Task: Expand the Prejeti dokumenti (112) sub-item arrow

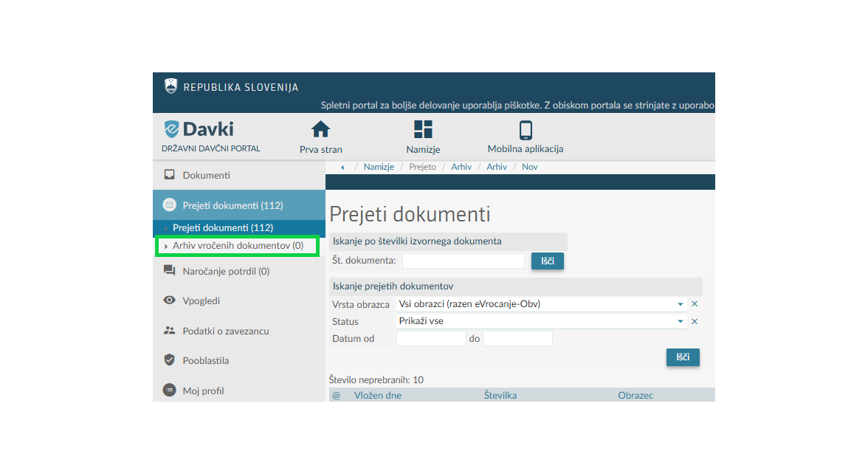Action: coord(166,228)
